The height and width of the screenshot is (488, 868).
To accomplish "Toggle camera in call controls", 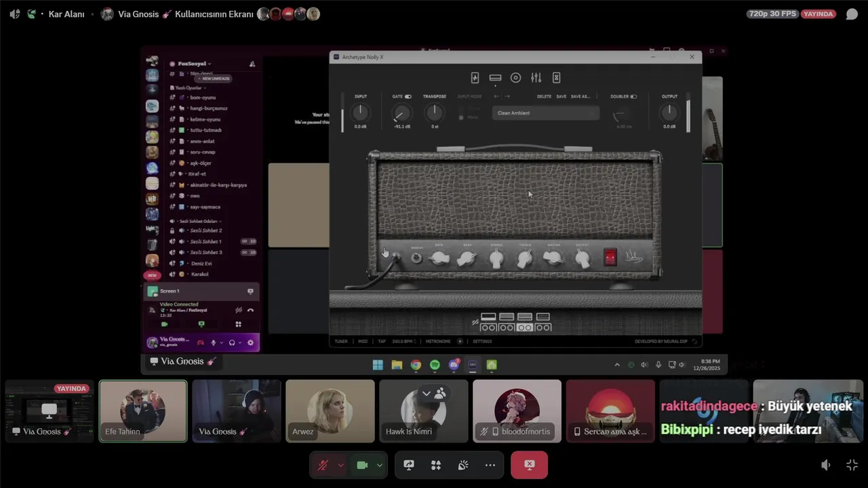I will [362, 465].
